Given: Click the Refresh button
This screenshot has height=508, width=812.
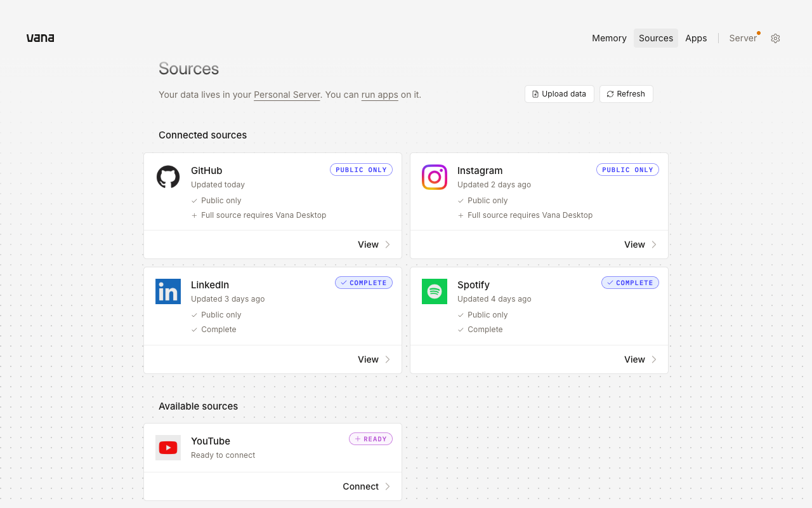Looking at the screenshot, I should pyautogui.click(x=626, y=94).
